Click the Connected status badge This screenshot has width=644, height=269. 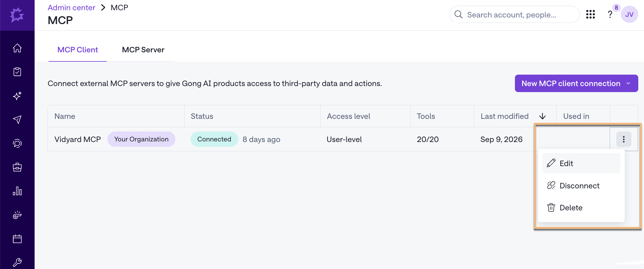point(214,139)
